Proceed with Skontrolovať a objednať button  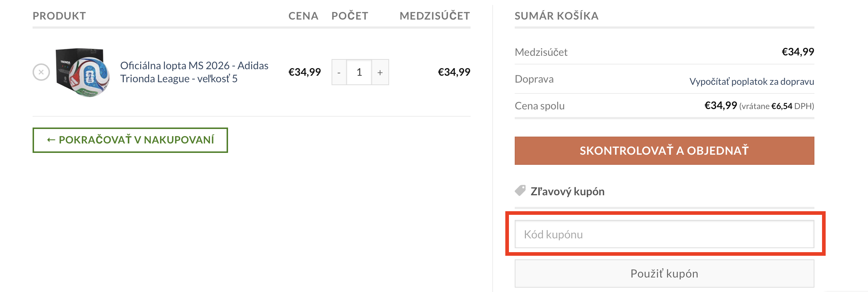(x=664, y=151)
